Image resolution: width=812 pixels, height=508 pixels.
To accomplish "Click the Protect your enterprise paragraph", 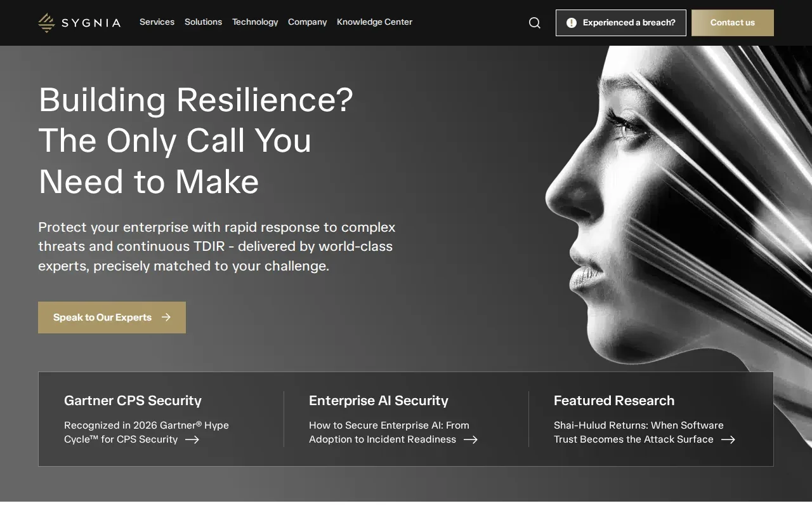I will (x=216, y=246).
